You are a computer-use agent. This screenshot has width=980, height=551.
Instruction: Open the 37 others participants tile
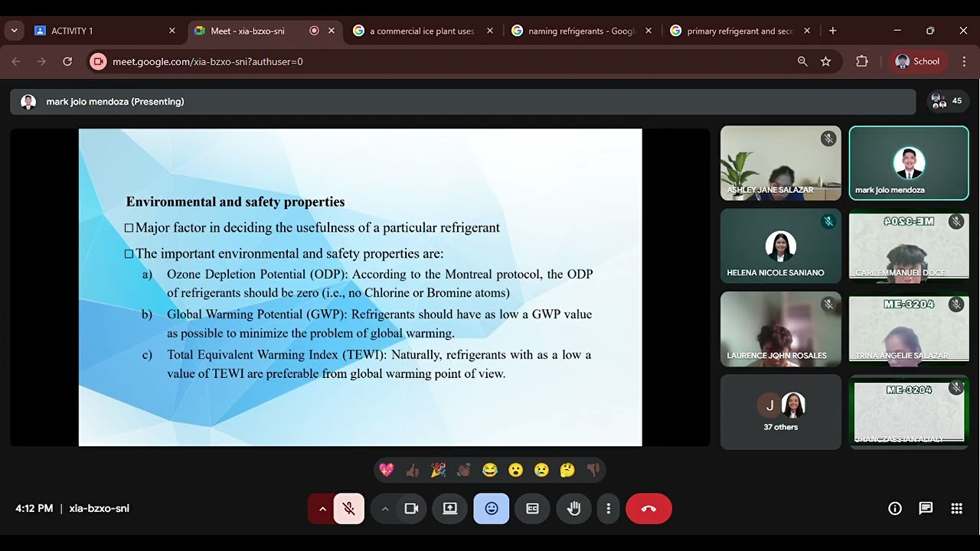(x=780, y=412)
